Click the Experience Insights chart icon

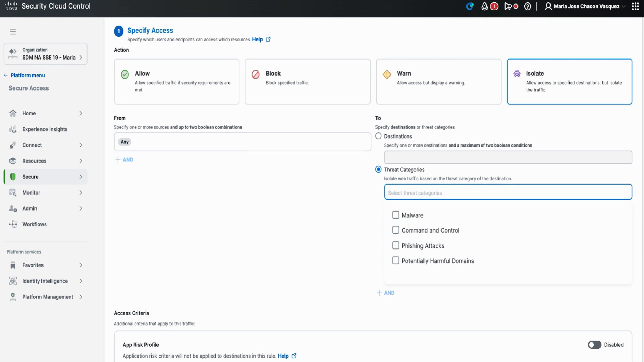pos(13,129)
